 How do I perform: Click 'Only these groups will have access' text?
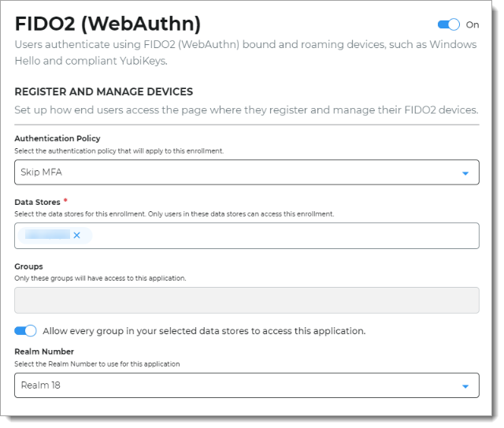pos(100,278)
